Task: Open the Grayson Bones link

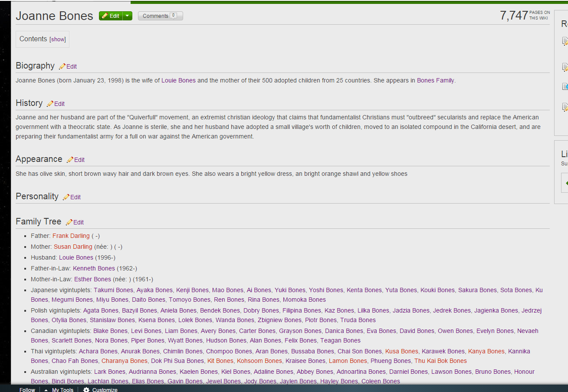Action: tap(300, 331)
